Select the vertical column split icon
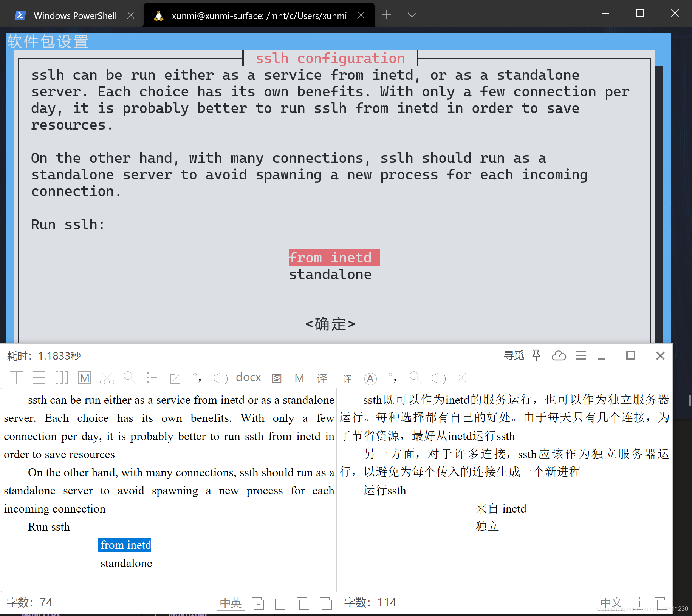692x616 pixels. tap(62, 378)
